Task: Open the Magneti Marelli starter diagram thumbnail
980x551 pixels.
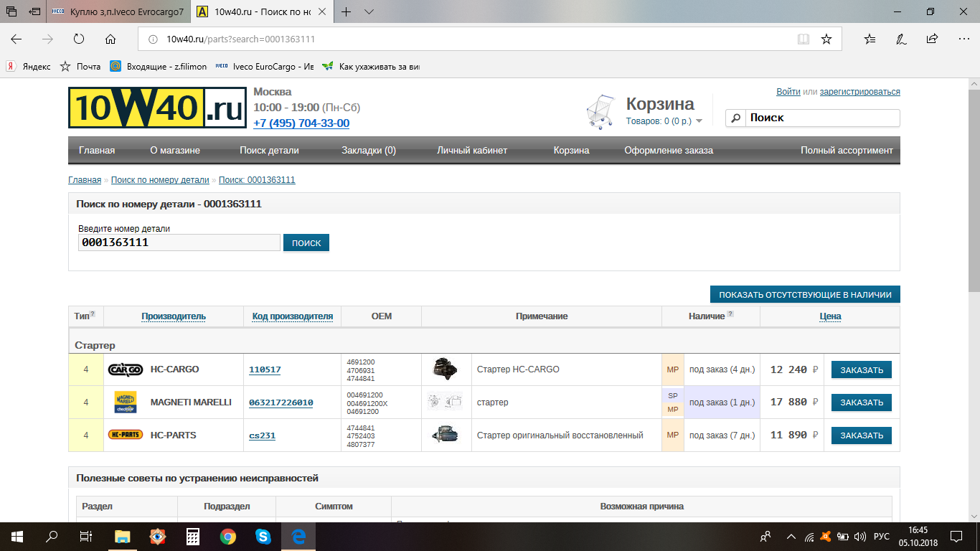Action: 446,402
